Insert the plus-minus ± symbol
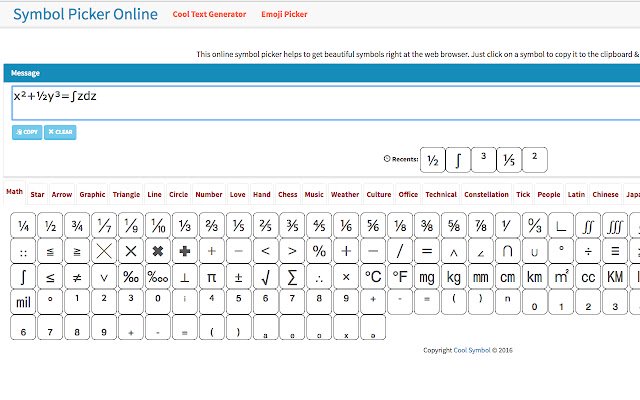The height and width of the screenshot is (400, 640). (238, 277)
